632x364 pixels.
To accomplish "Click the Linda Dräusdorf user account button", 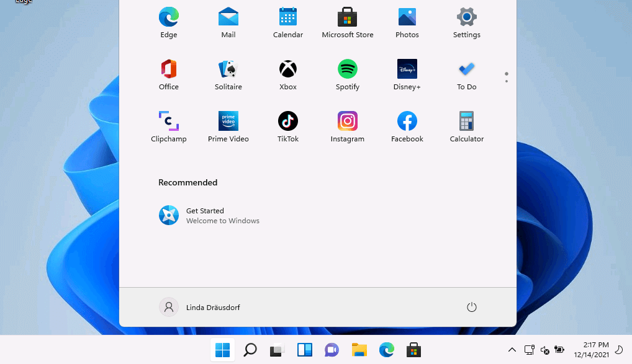I will pyautogui.click(x=200, y=307).
